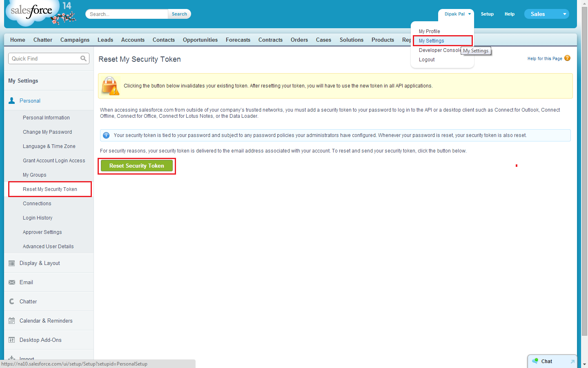The height and width of the screenshot is (368, 588).
Task: Switch to the Contracts tab
Action: coord(270,40)
